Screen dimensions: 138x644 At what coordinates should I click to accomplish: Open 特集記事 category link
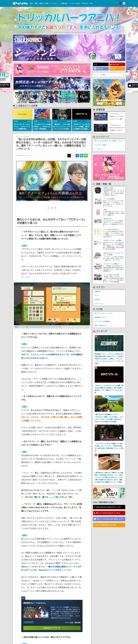pos(97,291)
